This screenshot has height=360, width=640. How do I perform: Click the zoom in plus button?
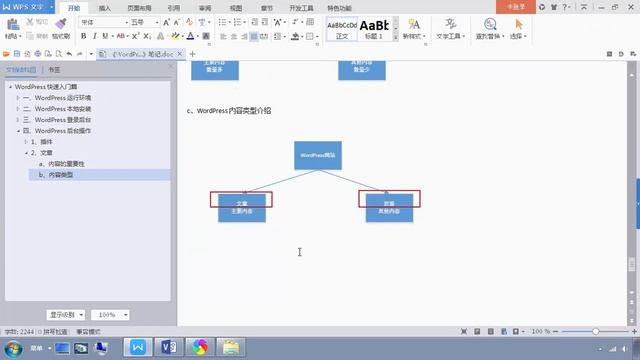[634, 331]
